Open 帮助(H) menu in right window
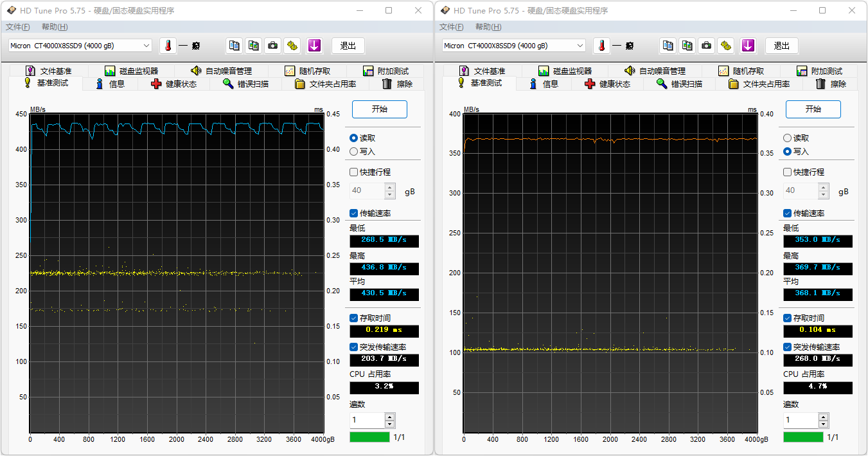The height and width of the screenshot is (456, 868). pos(488,27)
